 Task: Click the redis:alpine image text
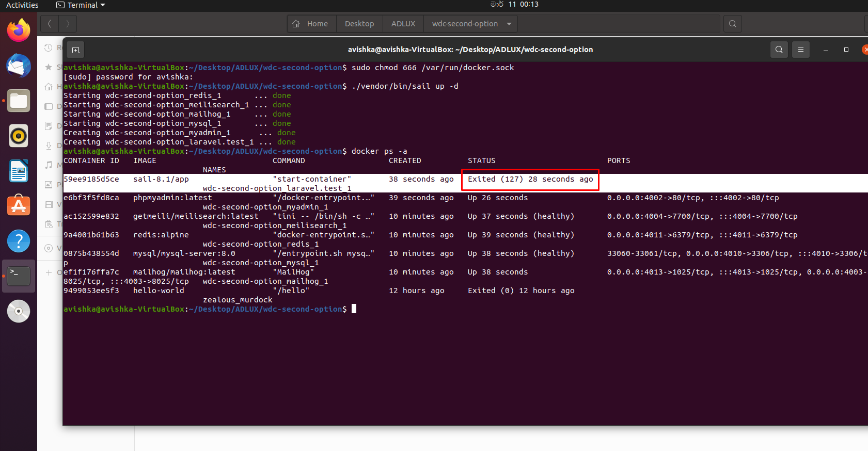click(161, 235)
